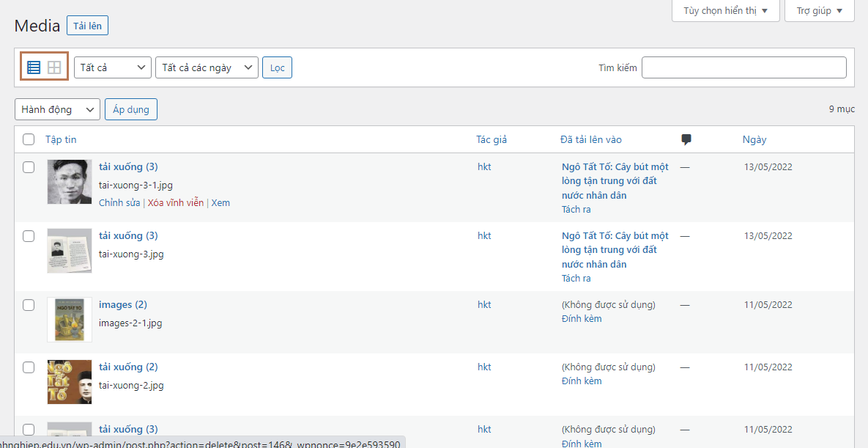Expand the 'Tất cả các ngày' date filter
868x448 pixels.
[x=207, y=67]
